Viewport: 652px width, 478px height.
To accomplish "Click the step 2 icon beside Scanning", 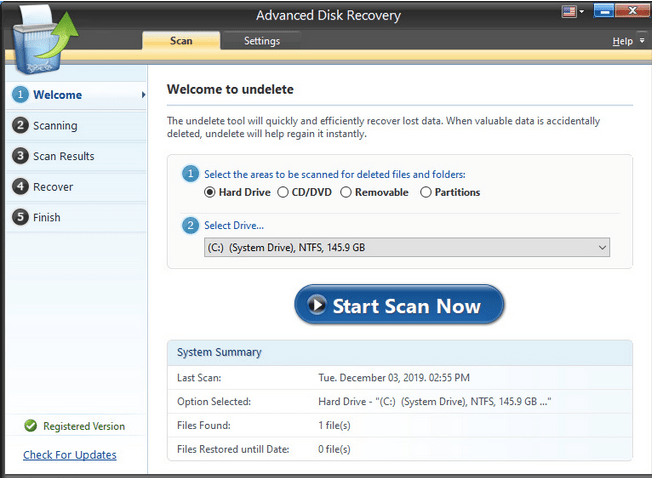I will tap(20, 125).
